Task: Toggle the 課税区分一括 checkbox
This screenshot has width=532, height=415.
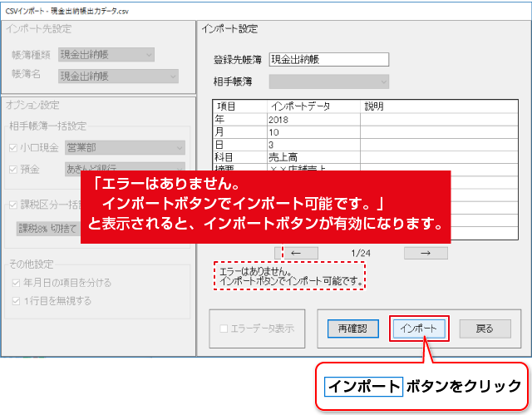Action: [12, 205]
